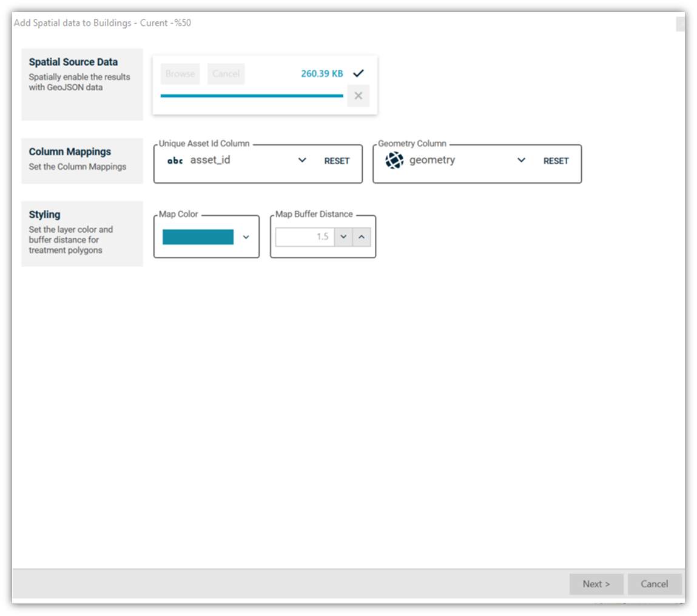Screen dimensions: 697x616
Task: Click the teal Map Color swatch
Action: tap(198, 237)
